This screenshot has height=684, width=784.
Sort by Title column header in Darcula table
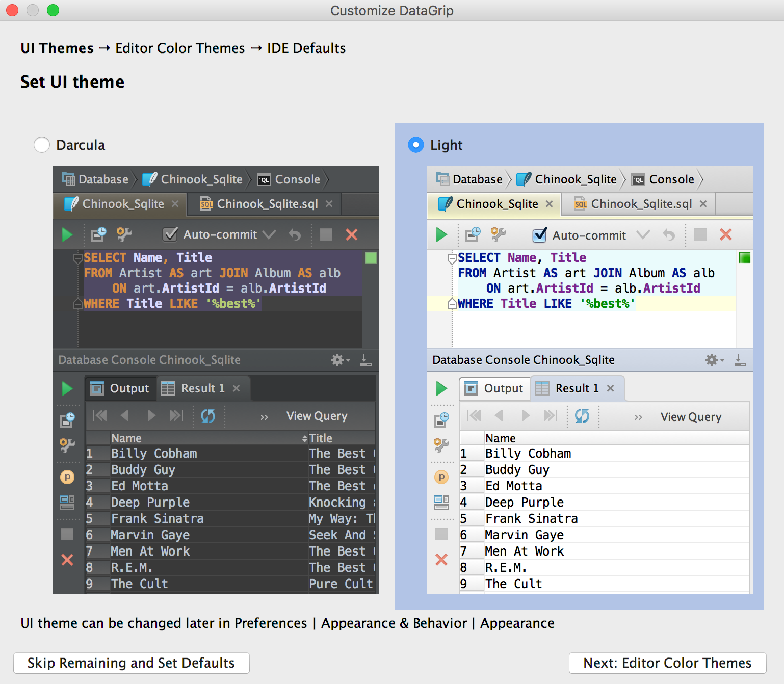342,438
